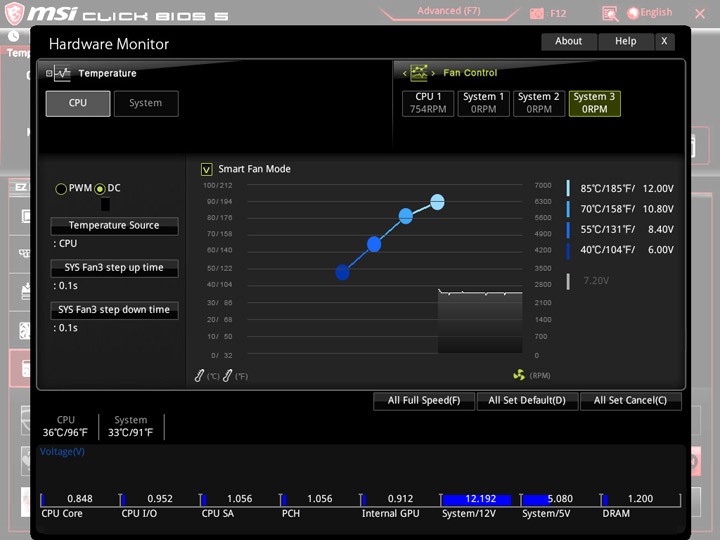
Task: Click the Fahrenheit thermometer icon
Action: [x=227, y=376]
